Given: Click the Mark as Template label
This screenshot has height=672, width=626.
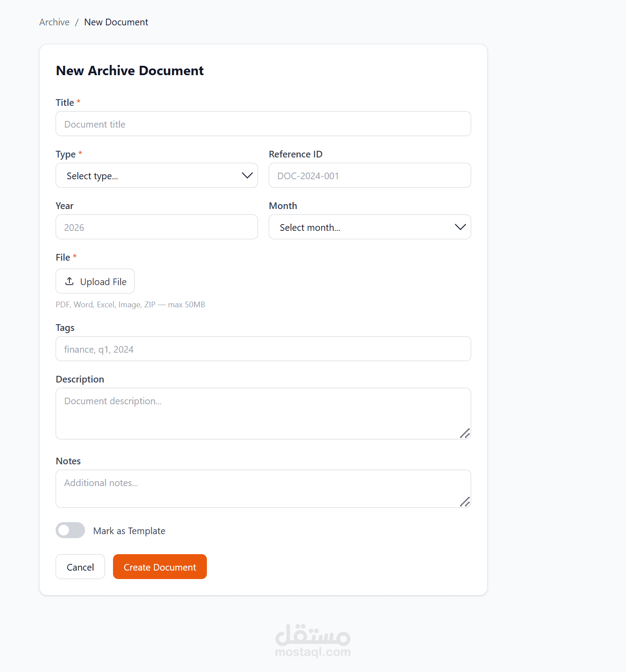Looking at the screenshot, I should pyautogui.click(x=129, y=531).
